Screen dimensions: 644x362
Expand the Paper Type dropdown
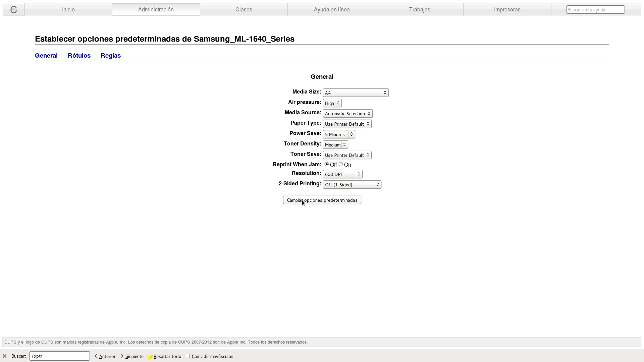click(x=347, y=124)
